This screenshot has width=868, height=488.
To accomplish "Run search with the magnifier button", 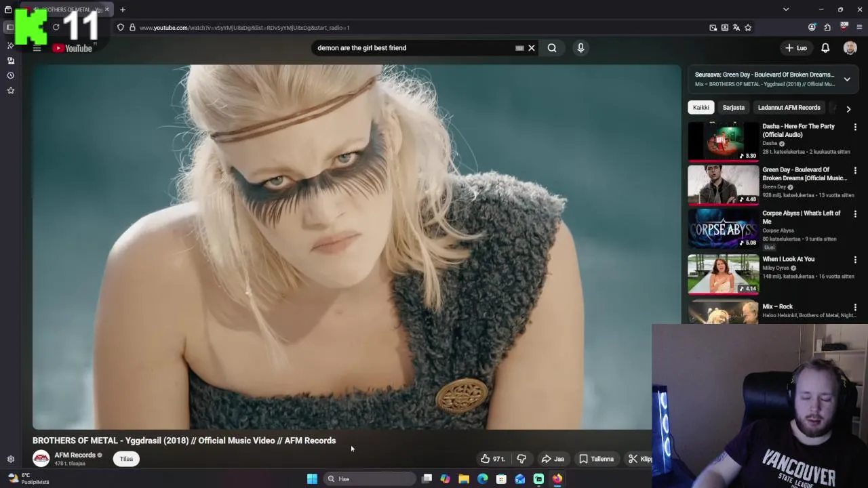I will click(552, 48).
